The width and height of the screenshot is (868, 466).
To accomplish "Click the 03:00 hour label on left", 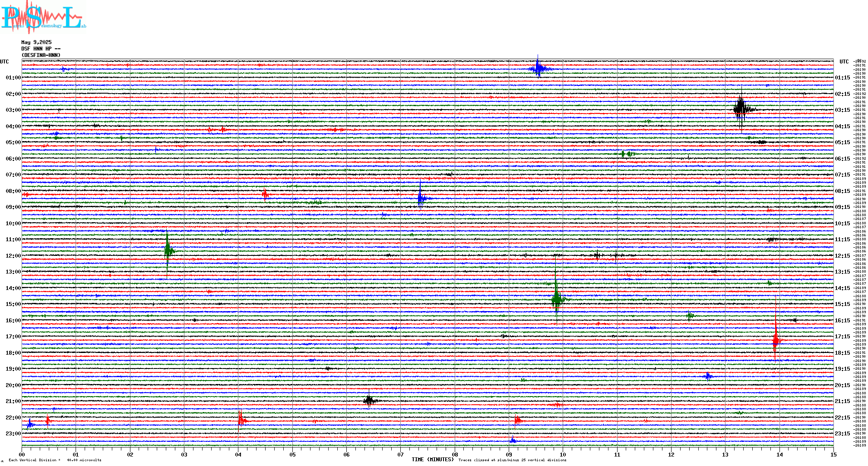I will click(13, 110).
